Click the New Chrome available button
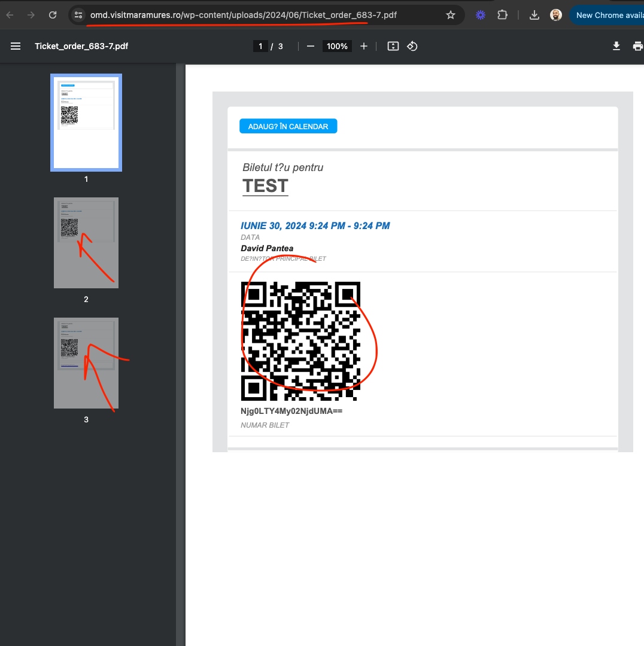This screenshot has width=644, height=646. (607, 15)
